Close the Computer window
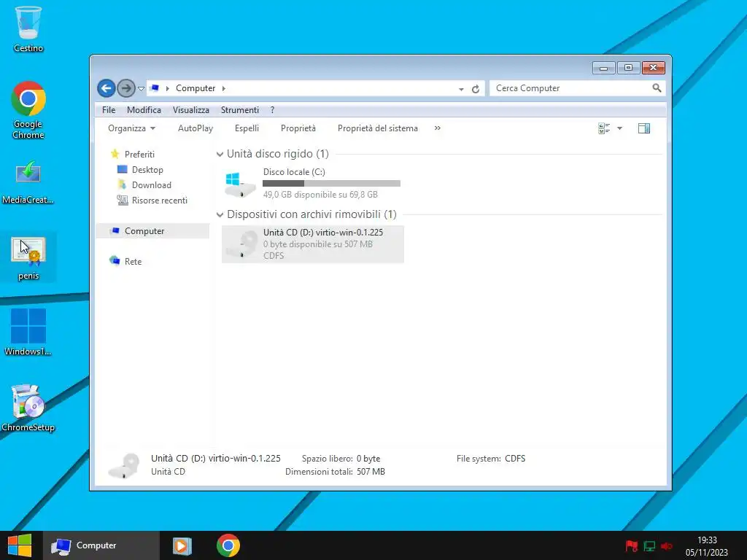Screen dimensions: 747x560 [x=653, y=68]
